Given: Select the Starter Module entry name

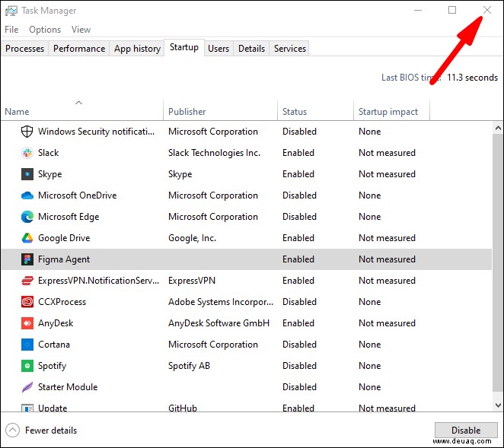Looking at the screenshot, I should tap(68, 387).
